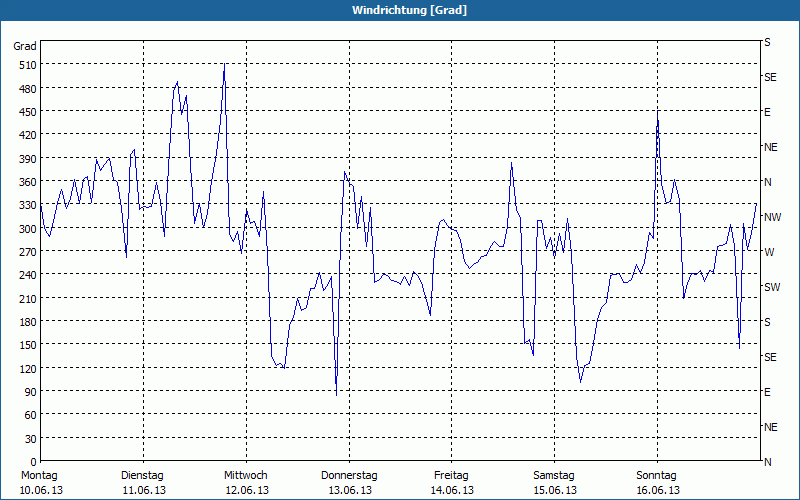Viewport: 800px width, 500px height.
Task: Click the 'N' compass label beside 360
Action: point(767,182)
